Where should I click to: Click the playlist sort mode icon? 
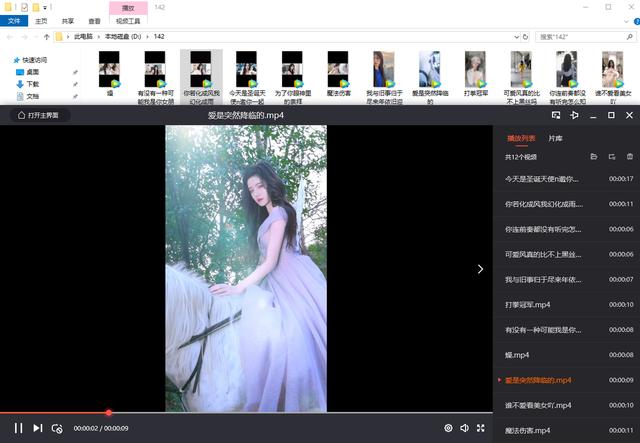pyautogui.click(x=612, y=157)
